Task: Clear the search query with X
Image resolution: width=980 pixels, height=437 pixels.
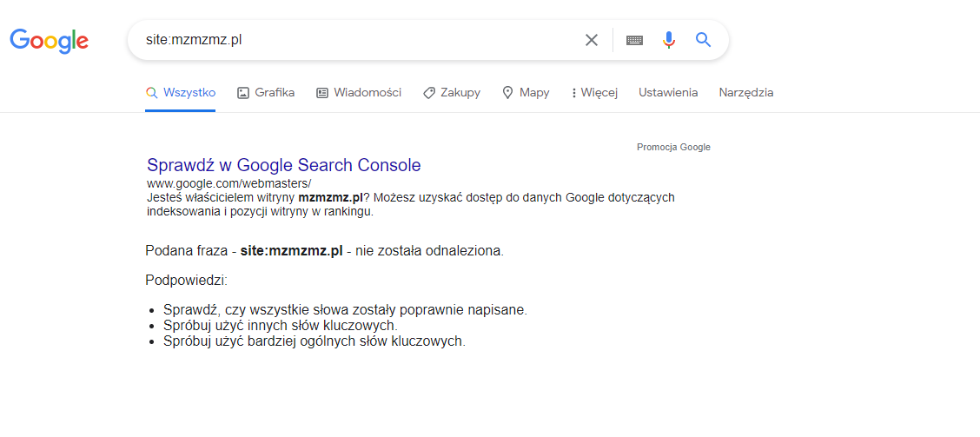Action: click(592, 40)
